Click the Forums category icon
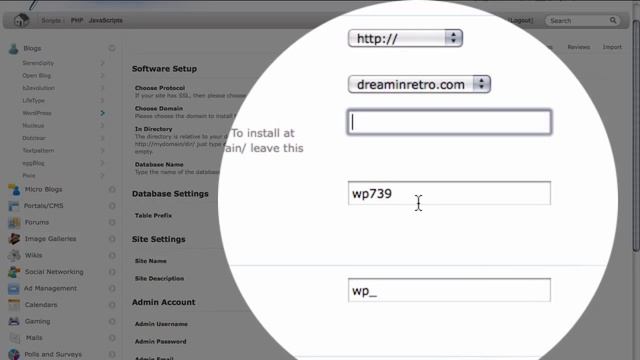The image size is (640, 360). [x=14, y=222]
